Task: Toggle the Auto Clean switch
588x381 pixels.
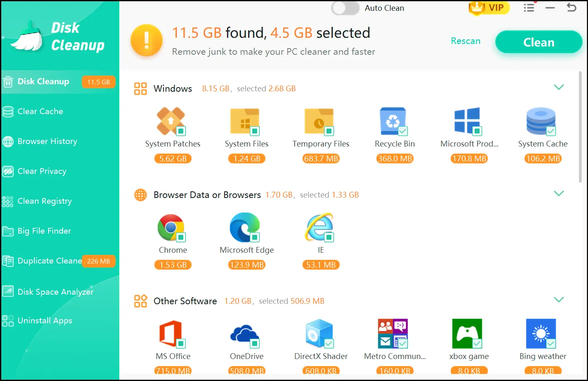Action: [345, 8]
